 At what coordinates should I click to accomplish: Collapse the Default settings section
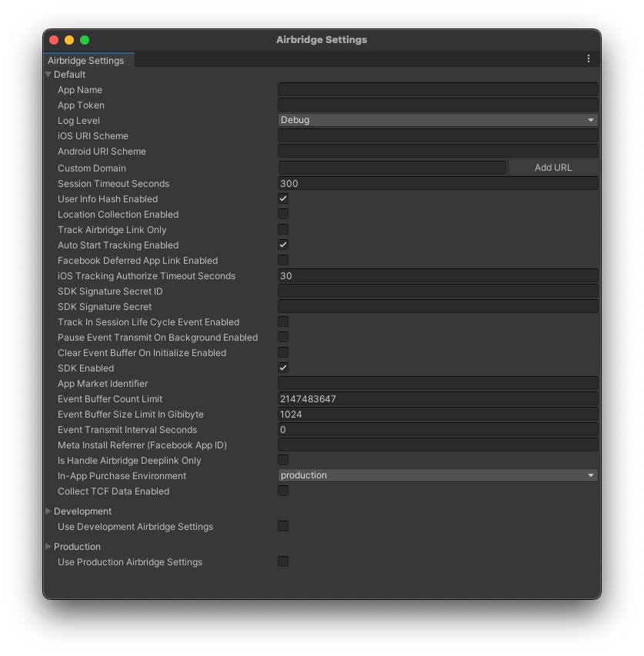tap(48, 75)
